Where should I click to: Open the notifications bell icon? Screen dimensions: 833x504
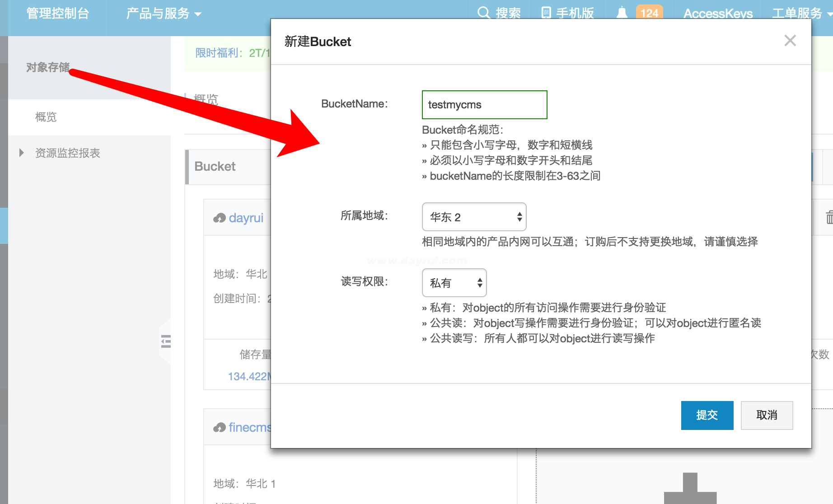622,13
